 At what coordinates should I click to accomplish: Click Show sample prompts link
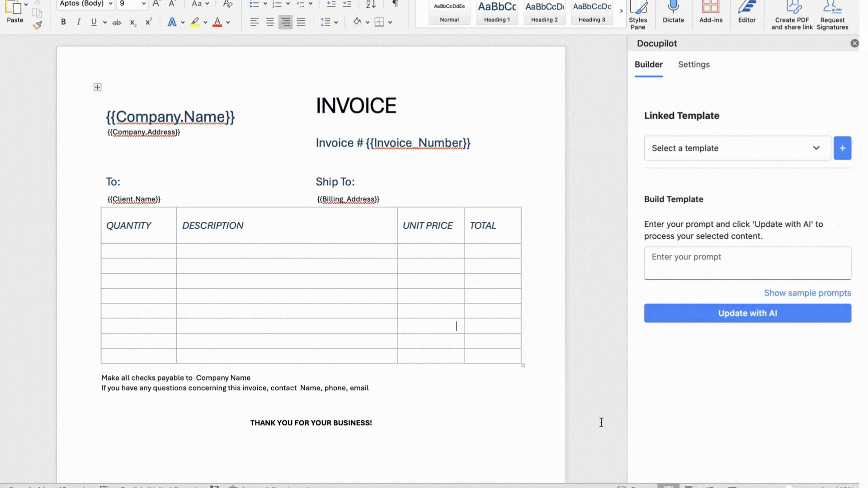click(x=807, y=293)
